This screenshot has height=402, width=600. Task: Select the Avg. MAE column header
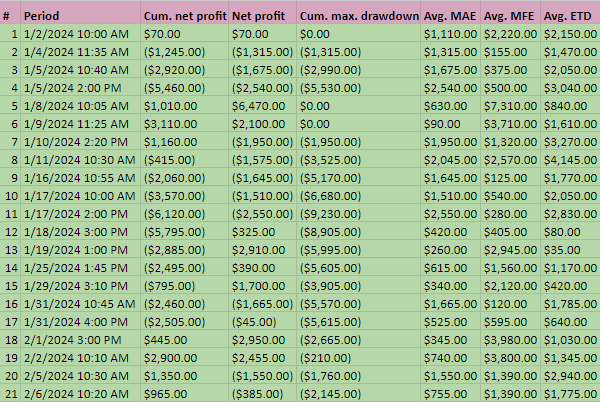451,15
